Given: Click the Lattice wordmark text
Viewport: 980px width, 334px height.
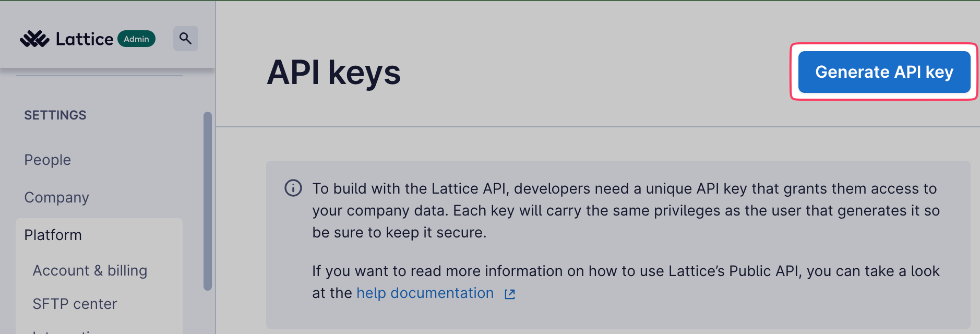Looking at the screenshot, I should pyautogui.click(x=85, y=39).
